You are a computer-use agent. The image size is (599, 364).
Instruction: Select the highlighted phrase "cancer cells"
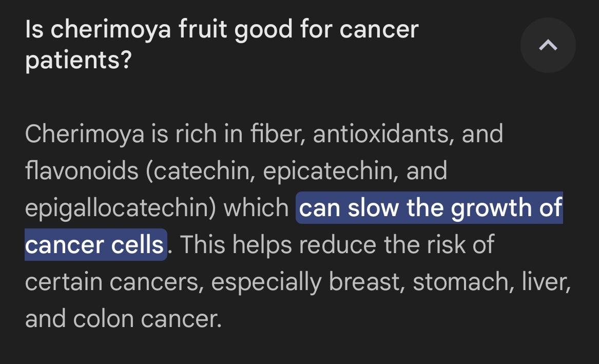[95, 245]
